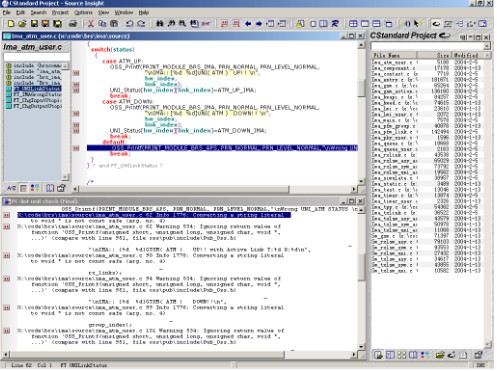Open the Help menu
This screenshot has height=371, width=497.
pos(144,12)
